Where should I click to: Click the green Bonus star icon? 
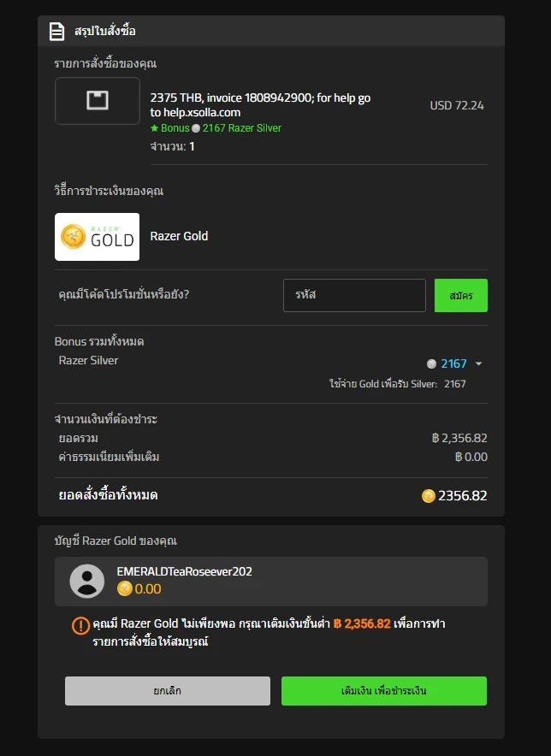(x=154, y=128)
